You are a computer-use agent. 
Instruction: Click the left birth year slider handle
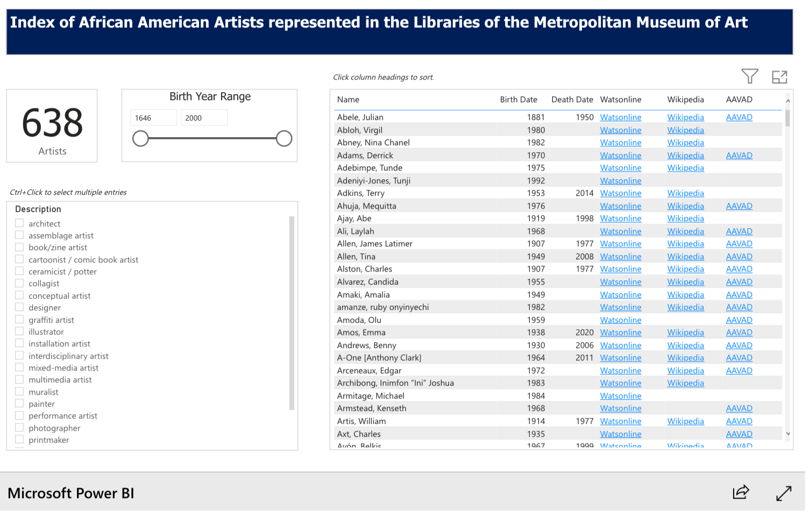[x=140, y=139]
